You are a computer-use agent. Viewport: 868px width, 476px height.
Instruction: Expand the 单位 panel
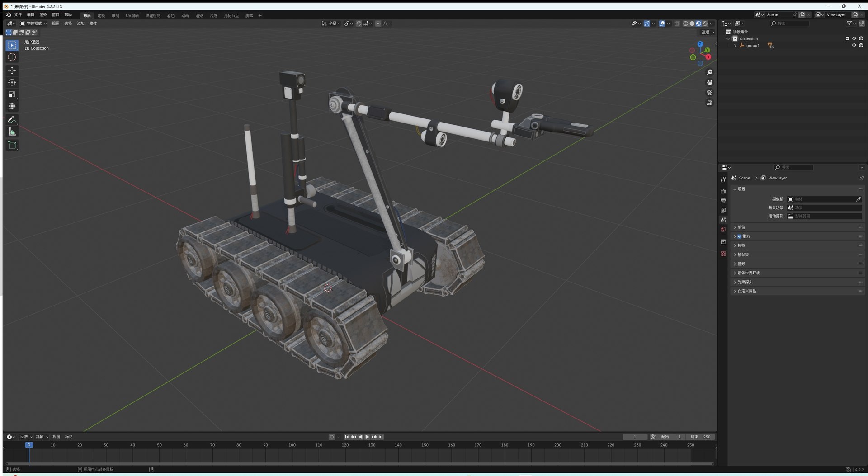797,227
